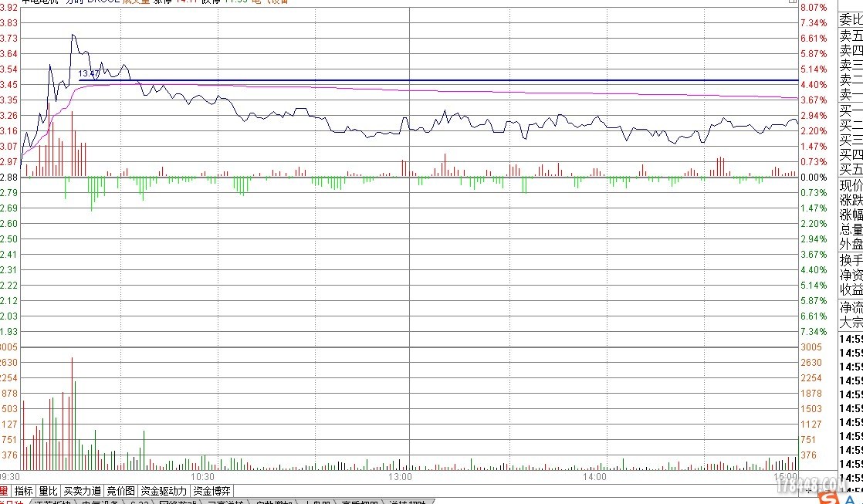The image size is (863, 504).
Task: Select the 买五 order book row
Action: (851, 170)
